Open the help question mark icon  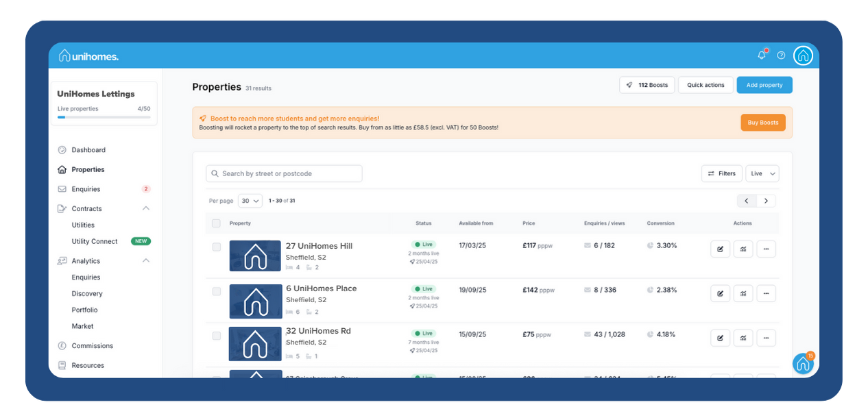click(781, 55)
